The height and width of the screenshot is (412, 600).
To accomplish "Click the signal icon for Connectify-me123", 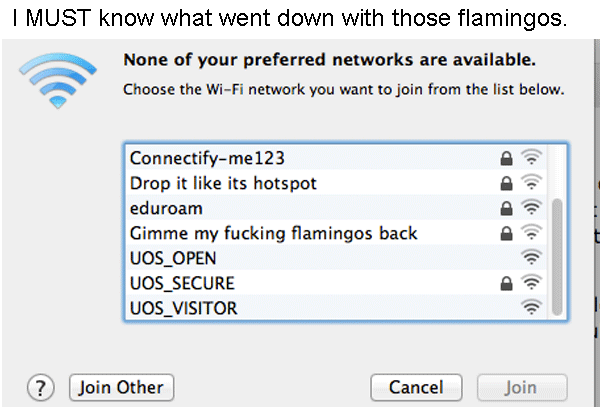I will tap(531, 158).
